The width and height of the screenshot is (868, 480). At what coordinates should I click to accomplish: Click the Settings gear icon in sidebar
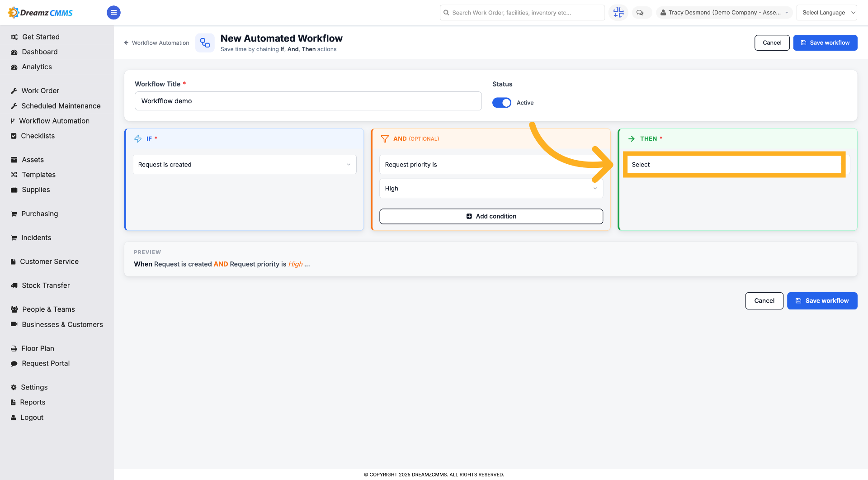(14, 387)
